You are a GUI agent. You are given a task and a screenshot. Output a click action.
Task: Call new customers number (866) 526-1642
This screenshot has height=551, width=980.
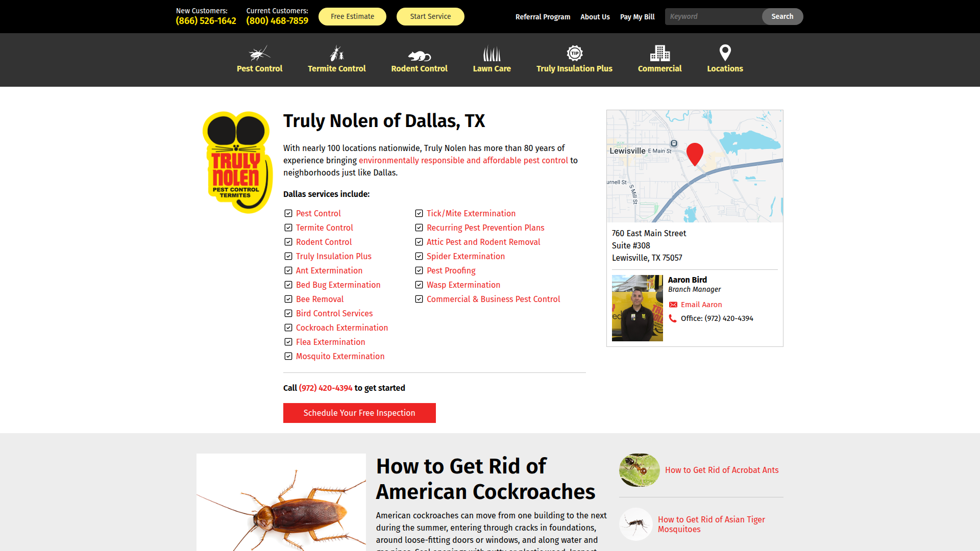206,21
